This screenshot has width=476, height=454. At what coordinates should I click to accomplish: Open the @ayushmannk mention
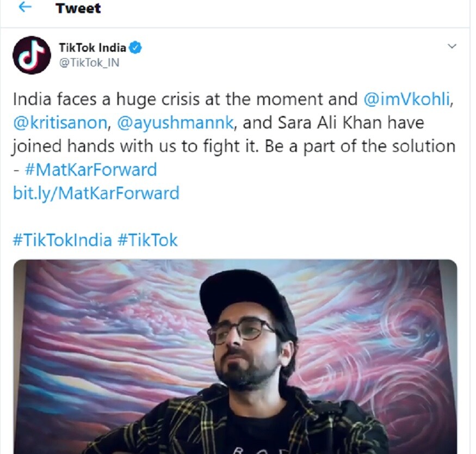pos(175,122)
